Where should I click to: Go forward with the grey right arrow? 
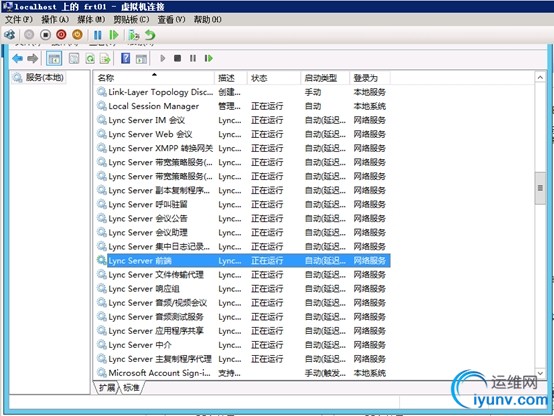(33, 58)
